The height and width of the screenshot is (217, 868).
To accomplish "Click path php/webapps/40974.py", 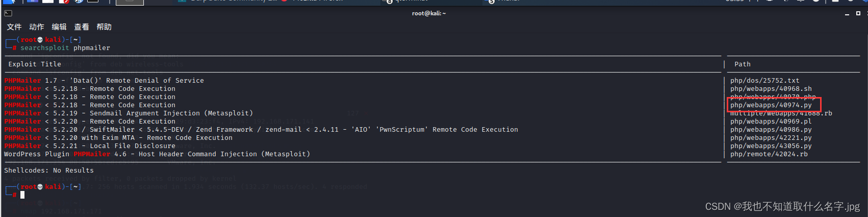I will click(x=771, y=105).
